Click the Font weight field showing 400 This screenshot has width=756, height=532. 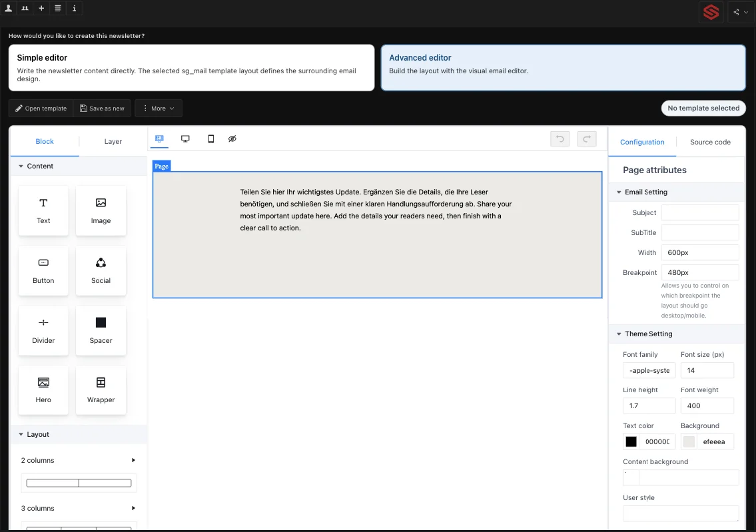[707, 405]
